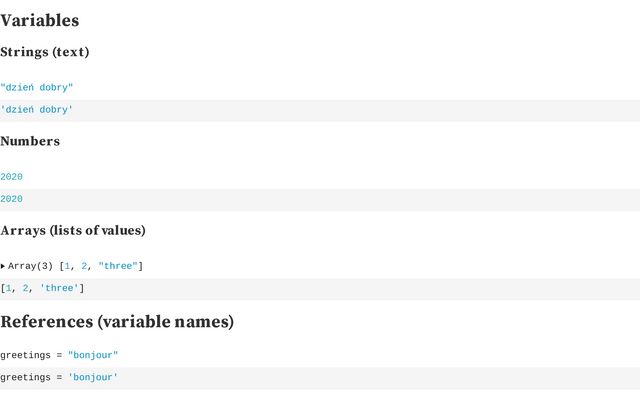Select the "bonjour" output string value
Image resolution: width=640 pixels, height=400 pixels.
click(93, 355)
